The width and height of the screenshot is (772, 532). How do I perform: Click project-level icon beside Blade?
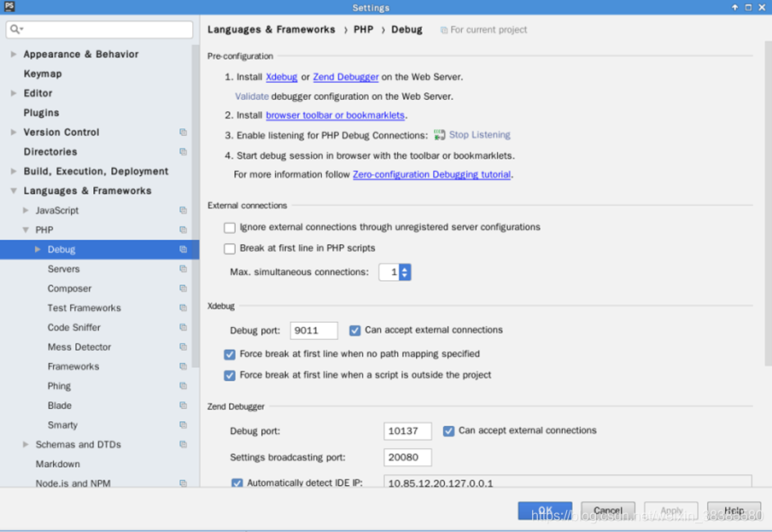[x=183, y=406]
